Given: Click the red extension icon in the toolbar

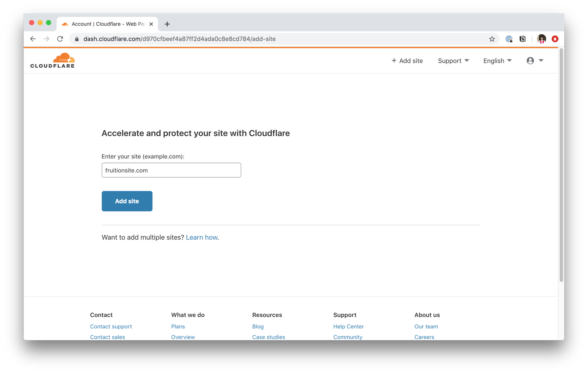Looking at the screenshot, I should 555,39.
